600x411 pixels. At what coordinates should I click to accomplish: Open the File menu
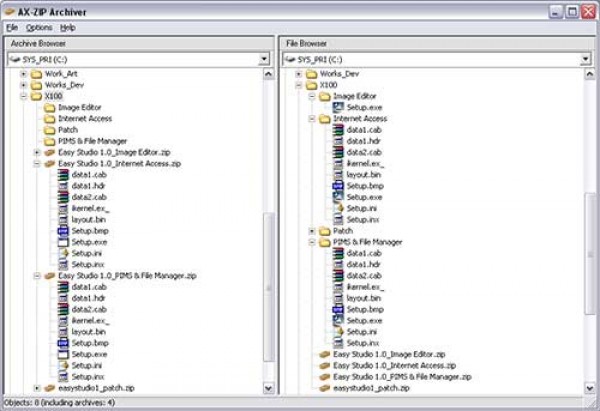coord(12,28)
